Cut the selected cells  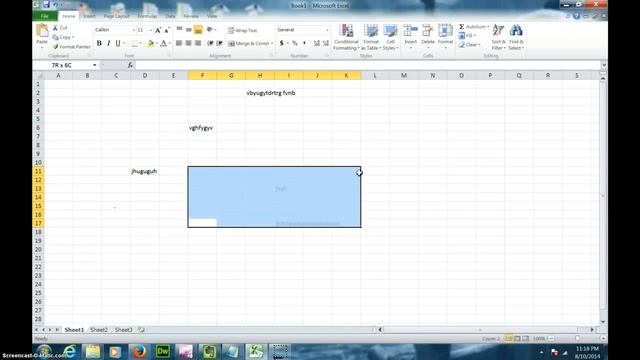click(x=60, y=28)
